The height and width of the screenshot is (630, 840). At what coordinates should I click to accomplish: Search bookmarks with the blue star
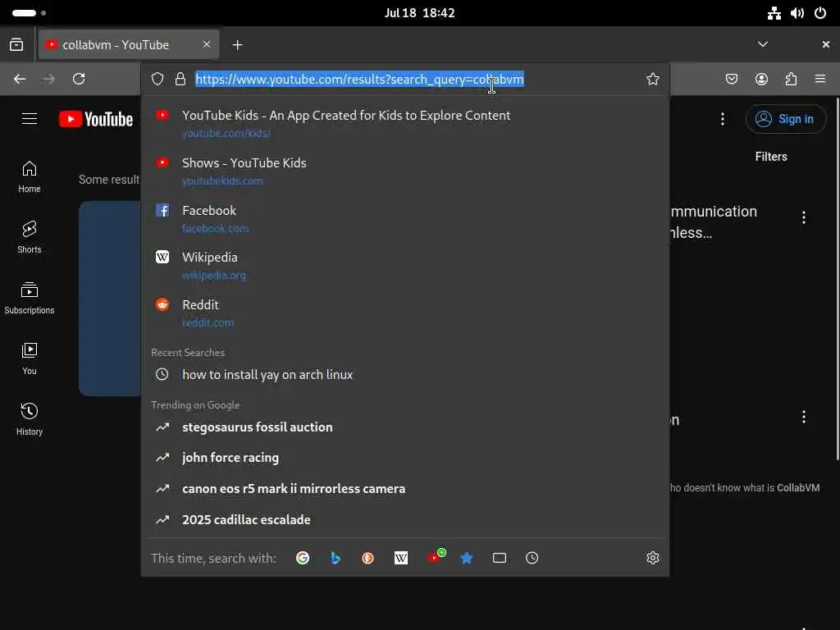click(467, 558)
